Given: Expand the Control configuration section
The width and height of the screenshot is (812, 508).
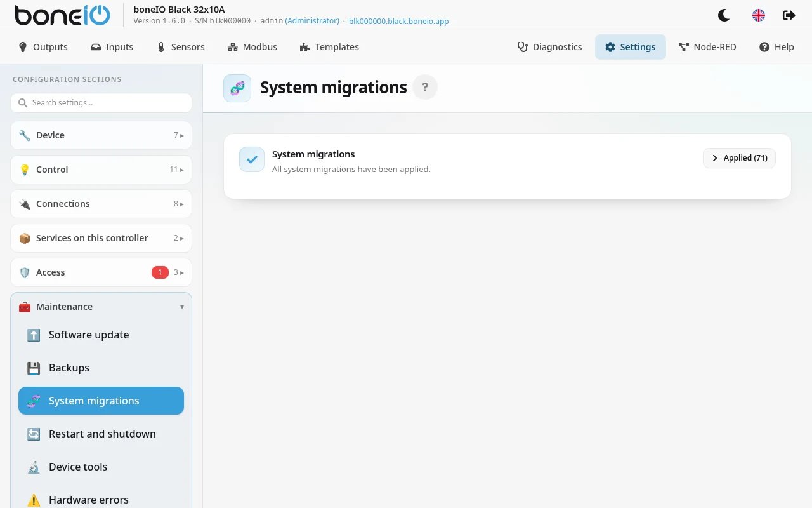Looking at the screenshot, I should pyautogui.click(x=101, y=170).
